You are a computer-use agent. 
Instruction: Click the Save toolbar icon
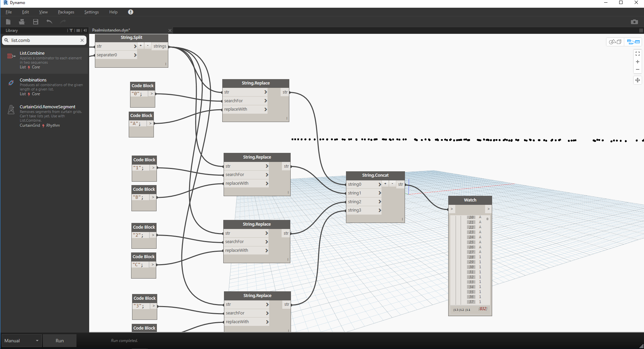pos(36,22)
